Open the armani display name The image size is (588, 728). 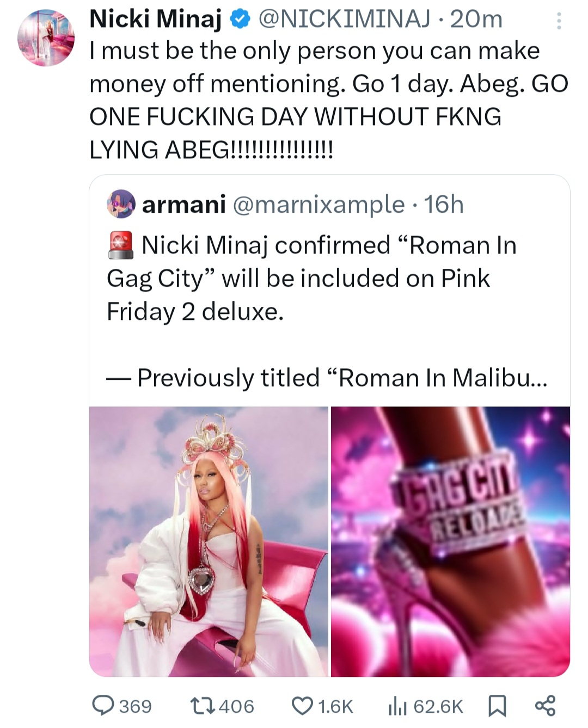tap(183, 205)
